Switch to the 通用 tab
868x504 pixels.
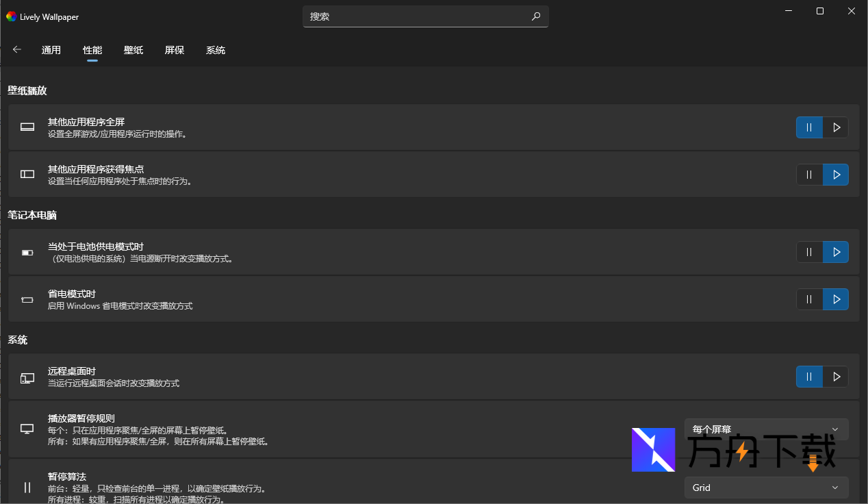tap(51, 50)
